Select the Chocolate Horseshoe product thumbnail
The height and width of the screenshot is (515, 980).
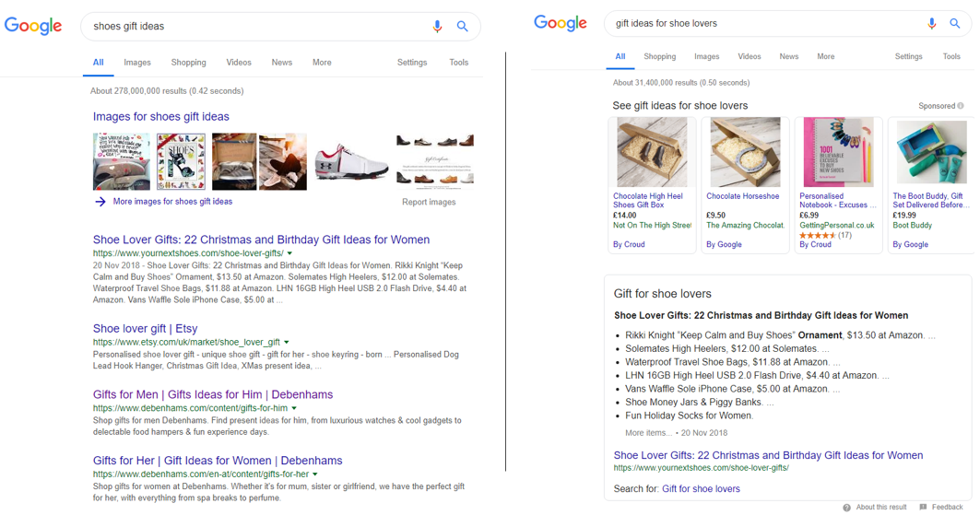747,154
